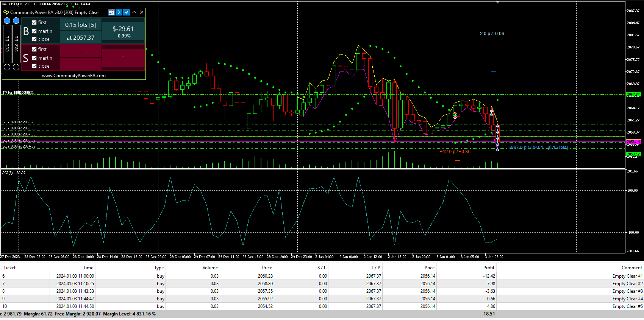Toggle Sell 'close' checkbox
This screenshot has width=644, height=320.
tap(34, 66)
